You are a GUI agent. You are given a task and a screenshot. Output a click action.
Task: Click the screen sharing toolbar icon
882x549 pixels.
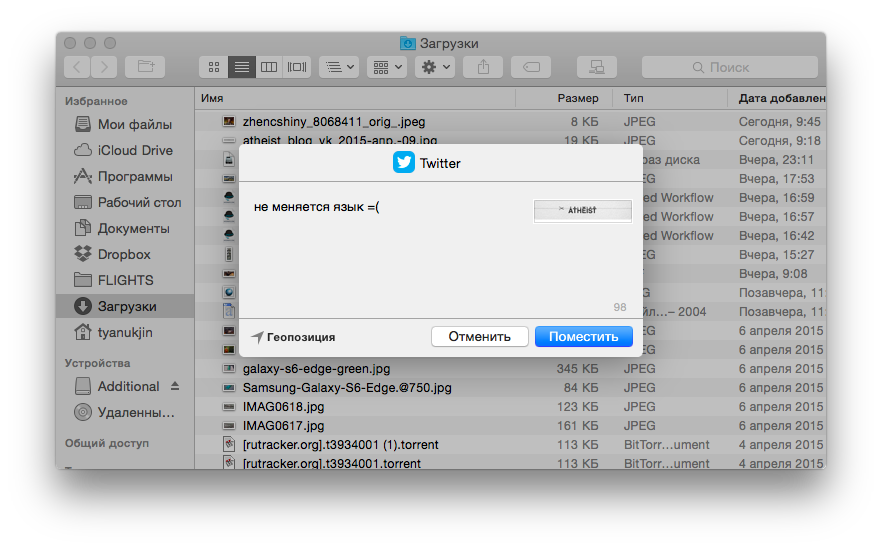click(597, 67)
